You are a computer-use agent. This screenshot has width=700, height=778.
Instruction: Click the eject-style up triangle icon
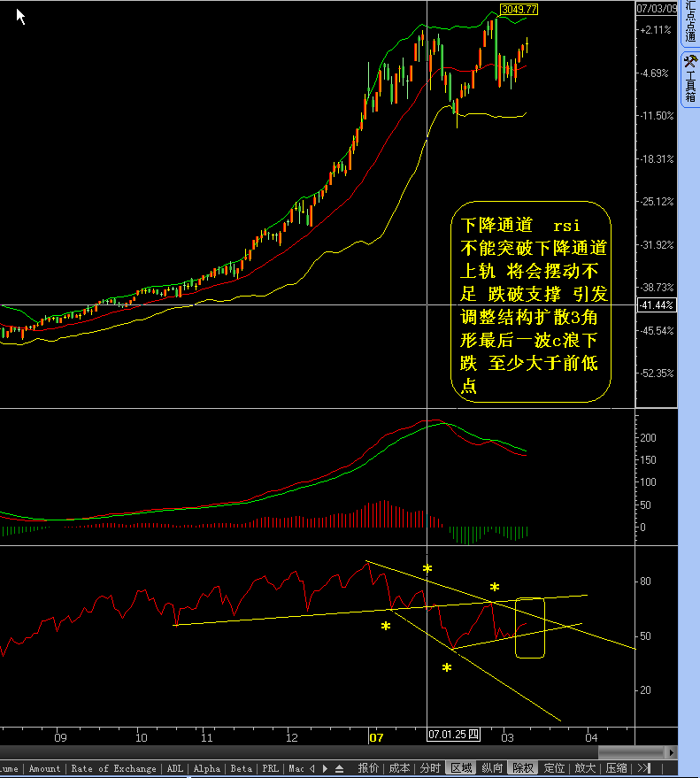(x=339, y=768)
